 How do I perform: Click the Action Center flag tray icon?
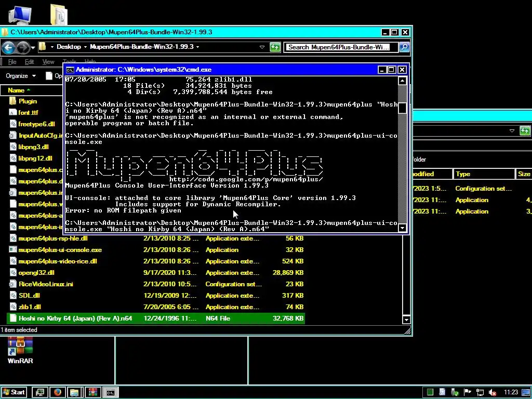click(468, 392)
